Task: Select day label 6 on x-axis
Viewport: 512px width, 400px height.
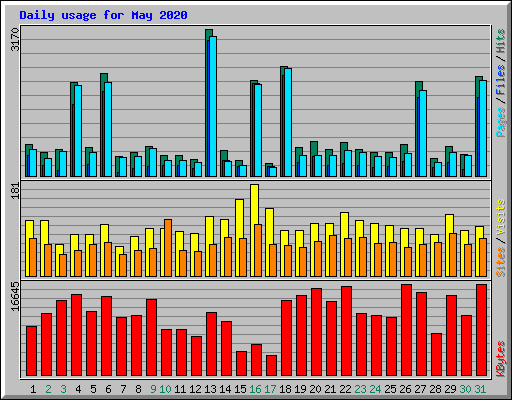Action: [x=108, y=389]
